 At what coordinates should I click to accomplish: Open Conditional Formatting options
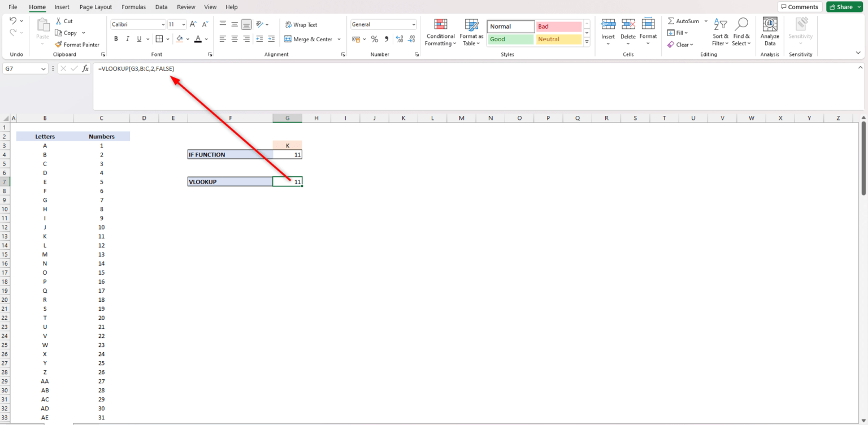pos(440,32)
